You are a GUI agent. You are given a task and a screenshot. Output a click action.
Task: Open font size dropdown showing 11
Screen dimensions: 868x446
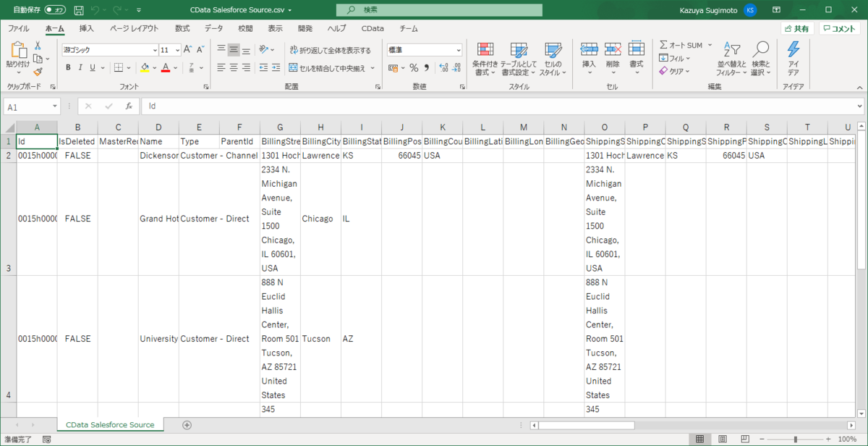tap(176, 50)
